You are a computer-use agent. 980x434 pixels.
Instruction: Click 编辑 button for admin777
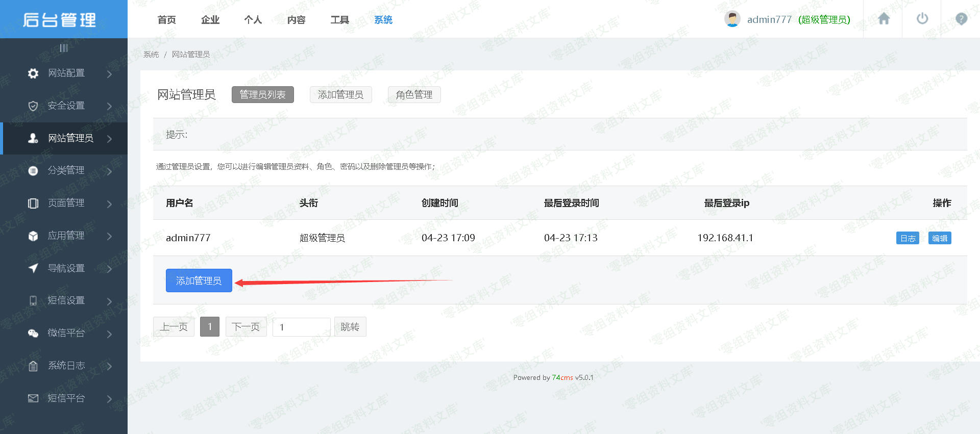point(939,238)
